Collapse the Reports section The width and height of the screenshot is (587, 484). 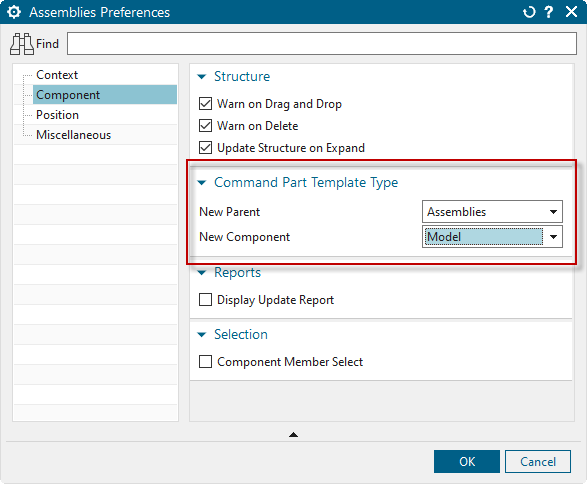(202, 273)
